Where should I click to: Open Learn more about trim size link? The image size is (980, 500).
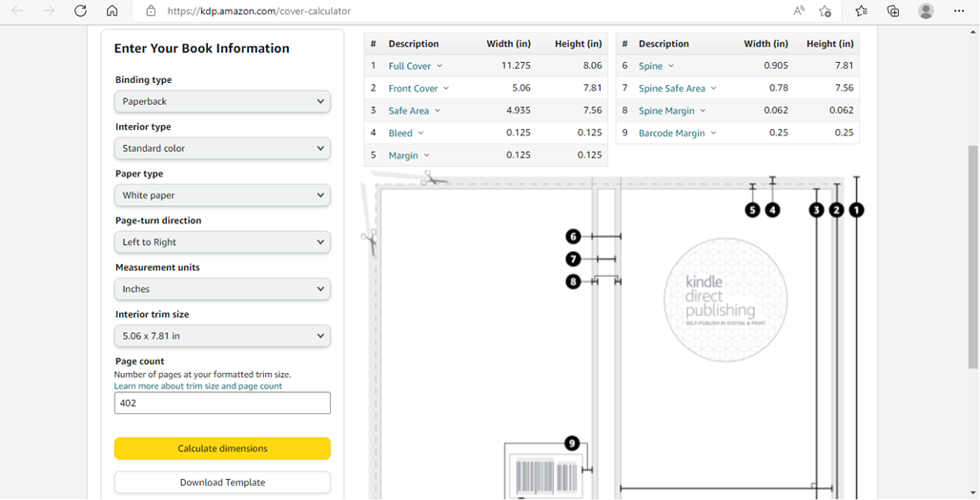198,386
